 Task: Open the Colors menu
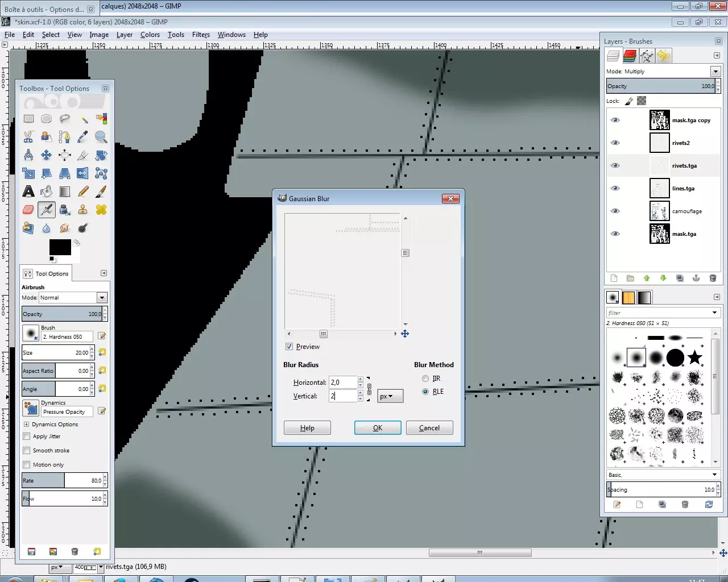click(150, 35)
